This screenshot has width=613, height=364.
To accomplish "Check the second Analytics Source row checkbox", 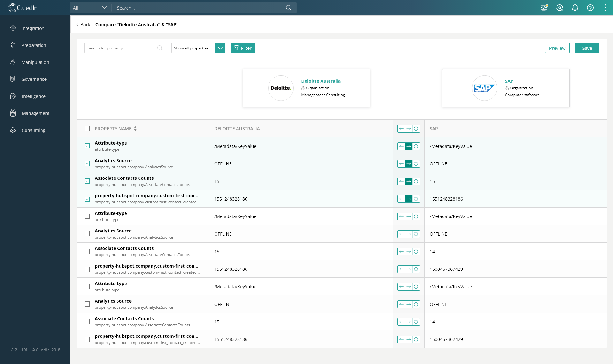I will [x=87, y=234].
